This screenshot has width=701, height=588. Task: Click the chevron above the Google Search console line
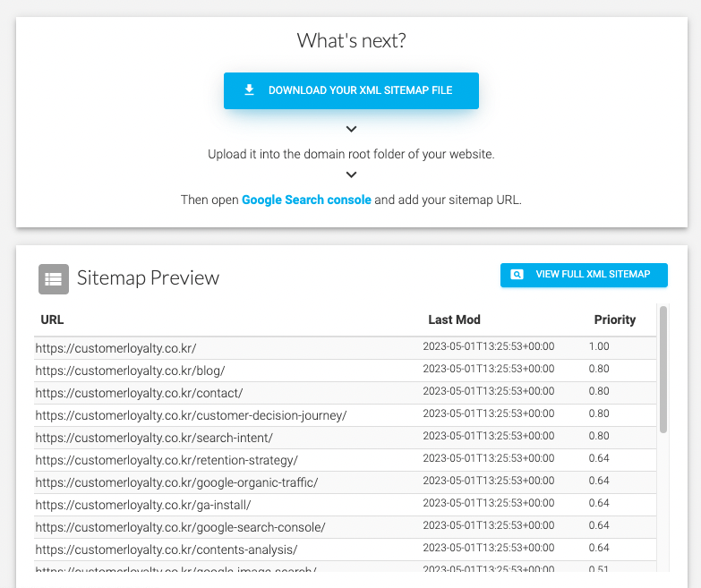pyautogui.click(x=351, y=175)
